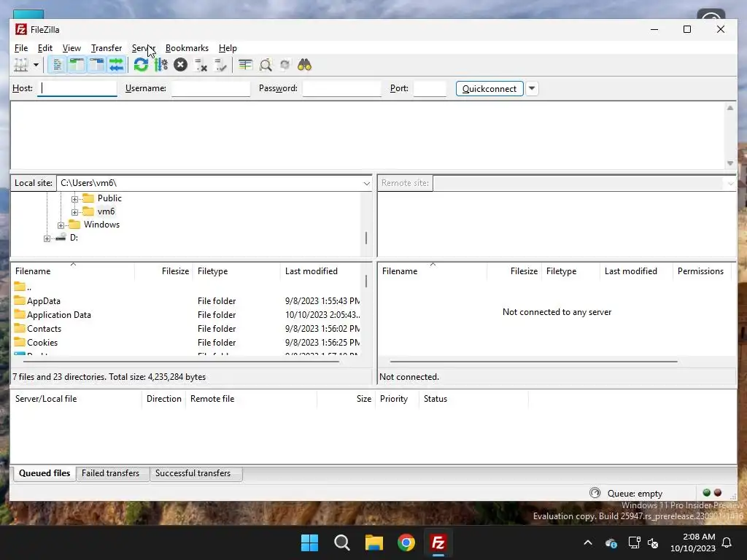Disconnect from server icon

201,65
